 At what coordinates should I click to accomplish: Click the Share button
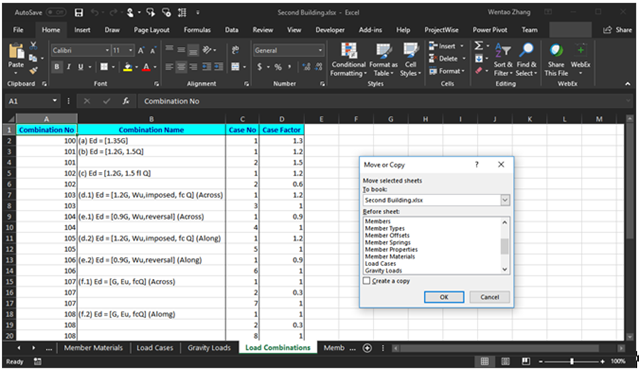pyautogui.click(x=618, y=30)
